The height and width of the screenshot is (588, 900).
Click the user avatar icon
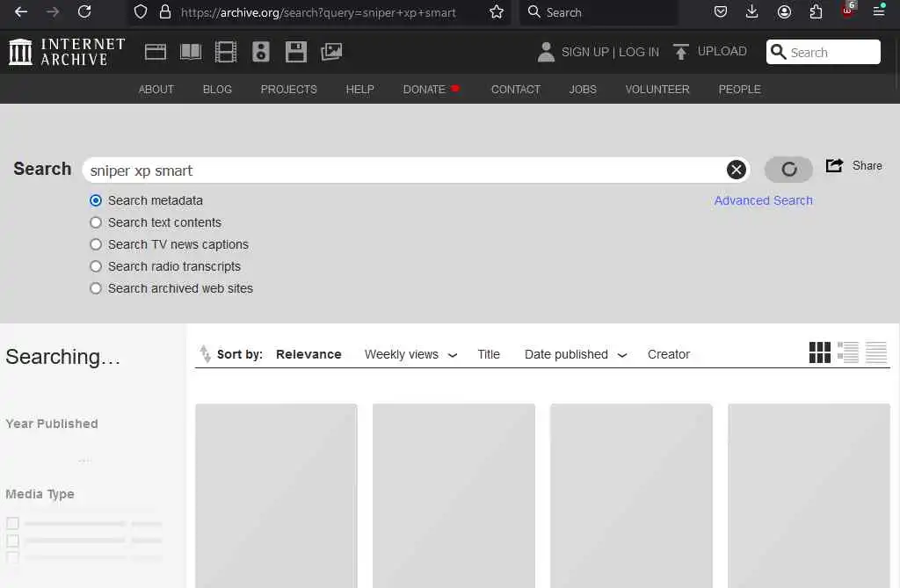546,52
